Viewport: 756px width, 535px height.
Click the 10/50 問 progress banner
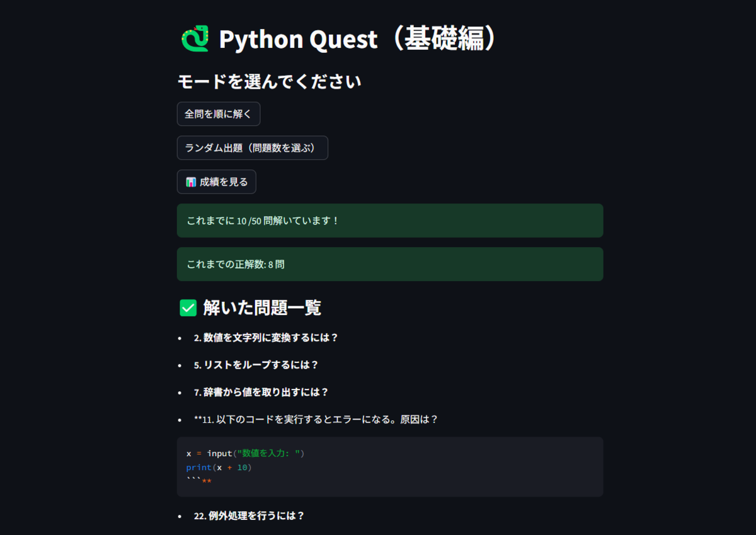389,220
